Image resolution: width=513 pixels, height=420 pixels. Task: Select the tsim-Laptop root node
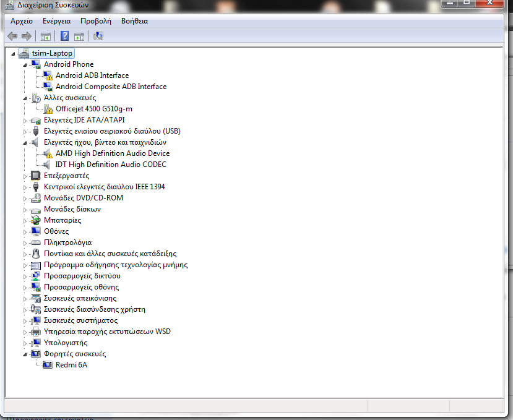click(x=52, y=53)
